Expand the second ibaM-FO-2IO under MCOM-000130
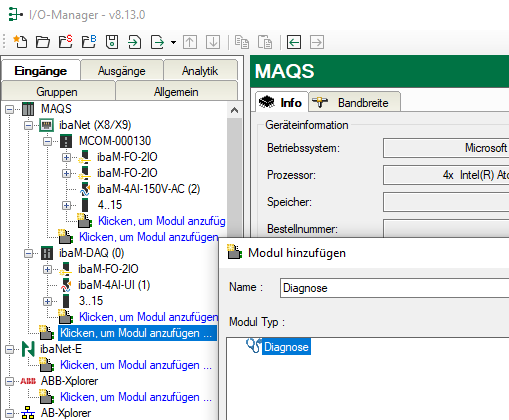 pyautogui.click(x=67, y=173)
